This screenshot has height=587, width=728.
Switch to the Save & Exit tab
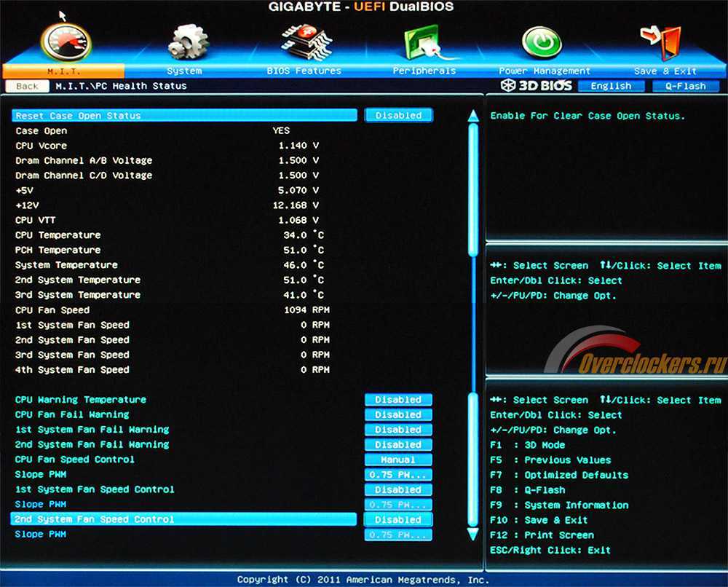point(665,71)
